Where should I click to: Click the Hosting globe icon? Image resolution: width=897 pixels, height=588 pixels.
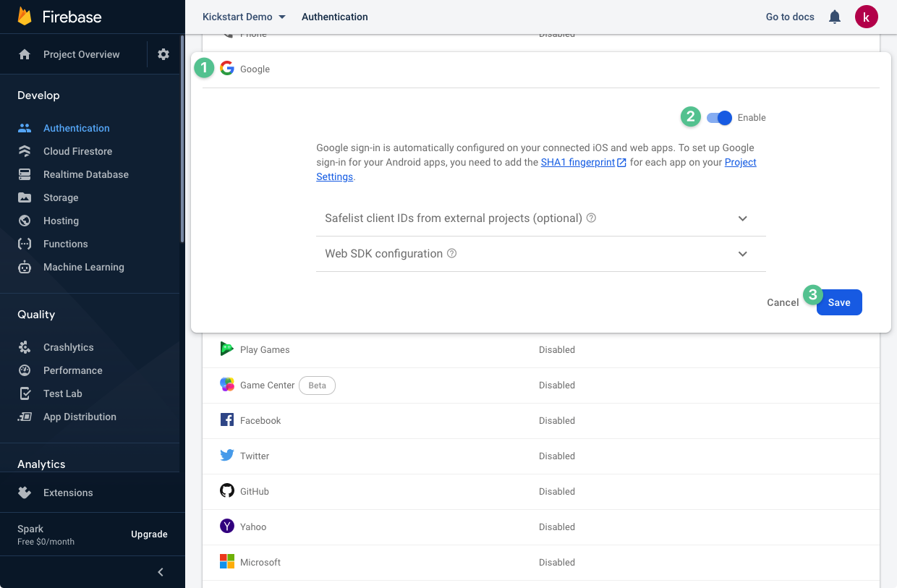[25, 221]
